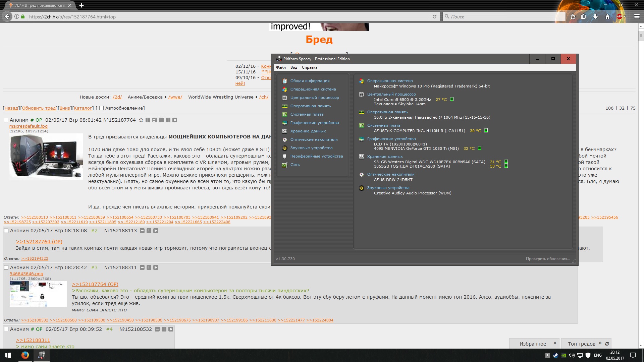Select Операционная система in Speccy sidebar

[313, 89]
